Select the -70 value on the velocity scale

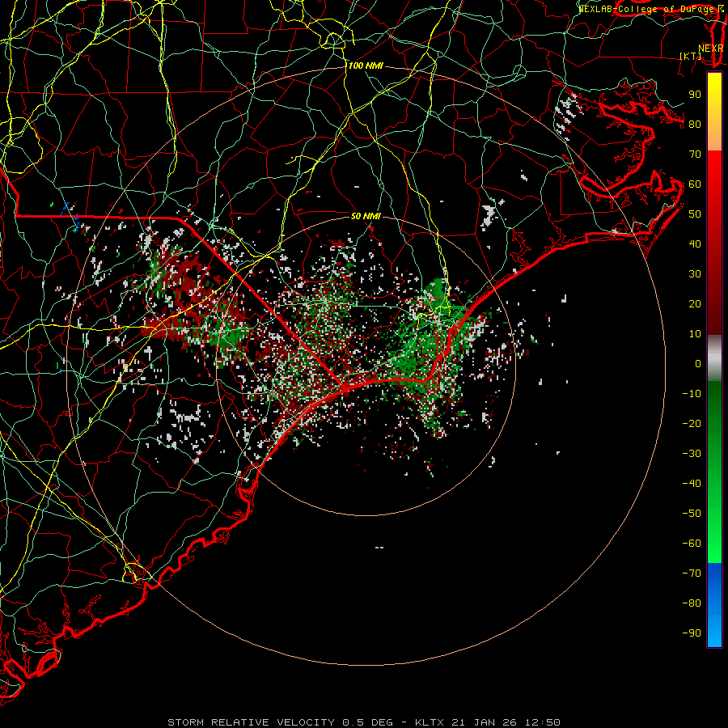pyautogui.click(x=692, y=574)
